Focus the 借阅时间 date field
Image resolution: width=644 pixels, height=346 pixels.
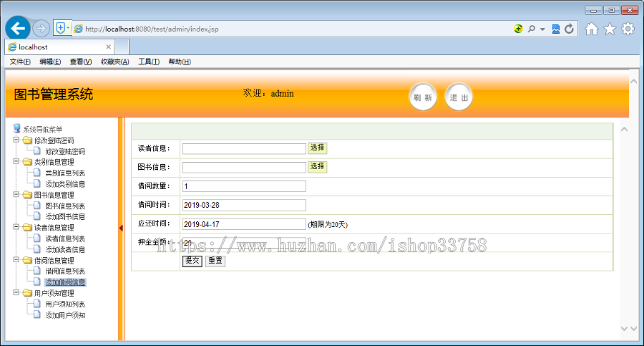point(244,205)
